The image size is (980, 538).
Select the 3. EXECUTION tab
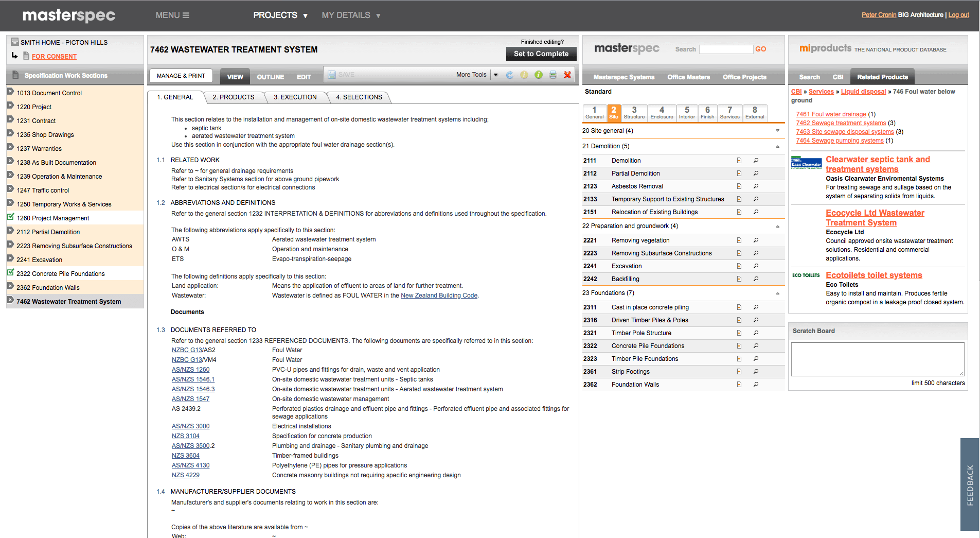[x=296, y=97]
